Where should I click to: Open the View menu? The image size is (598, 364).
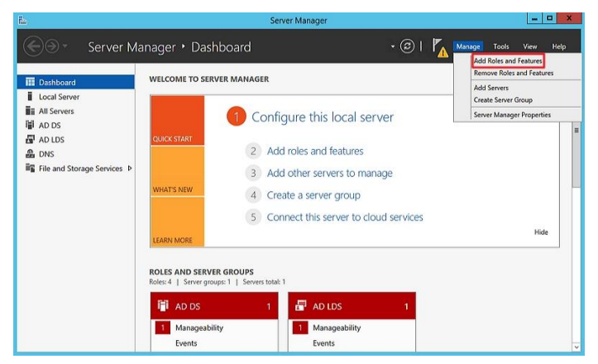tap(529, 46)
